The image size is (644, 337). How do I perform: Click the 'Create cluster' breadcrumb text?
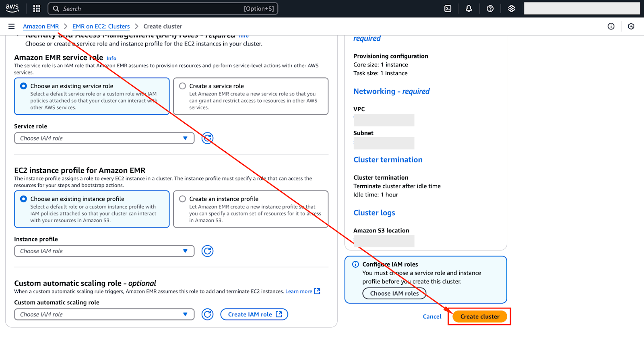[163, 26]
